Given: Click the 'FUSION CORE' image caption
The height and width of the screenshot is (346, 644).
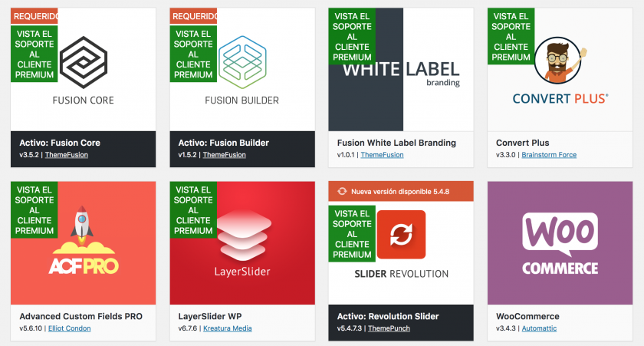Looking at the screenshot, I should click(84, 101).
